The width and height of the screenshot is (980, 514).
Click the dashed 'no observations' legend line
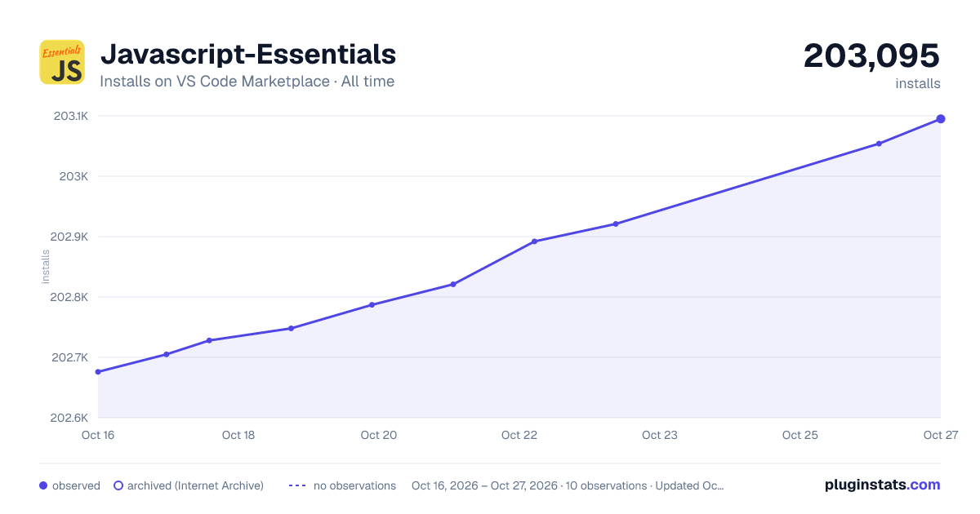pos(297,485)
